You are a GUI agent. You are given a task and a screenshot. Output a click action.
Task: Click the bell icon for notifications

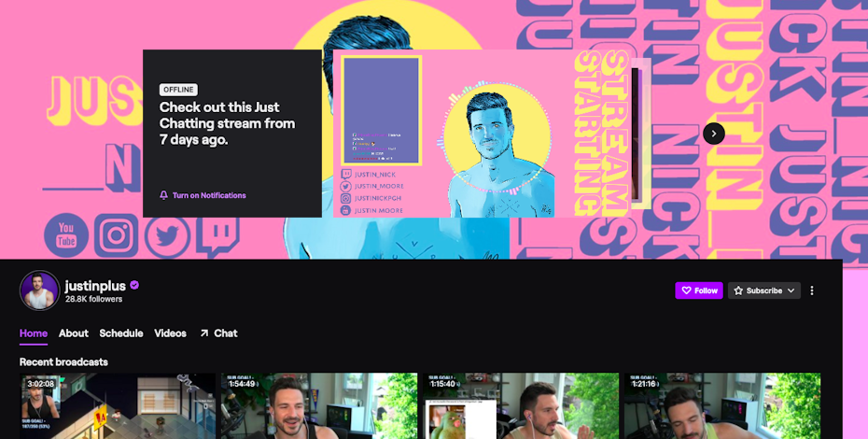164,195
